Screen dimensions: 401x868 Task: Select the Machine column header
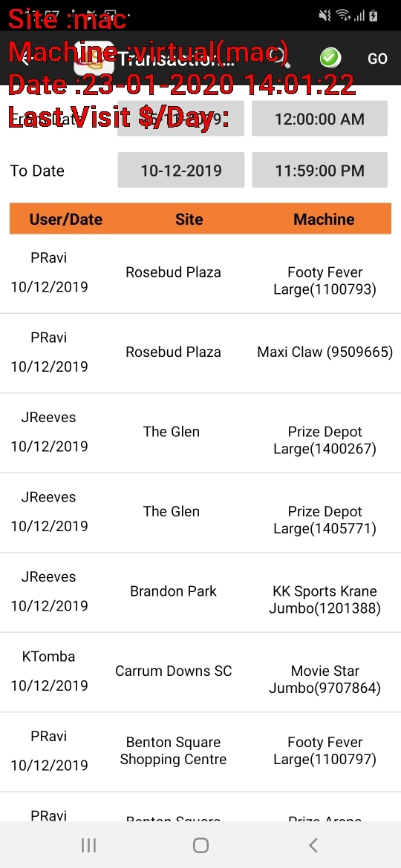(x=324, y=219)
